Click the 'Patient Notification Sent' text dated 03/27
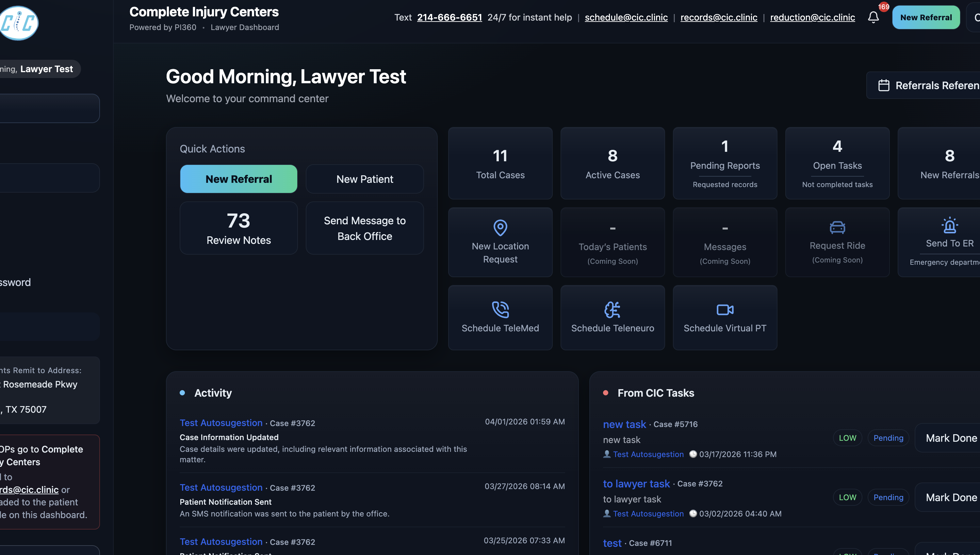Screen dimensions: 980x555 (x=225, y=502)
